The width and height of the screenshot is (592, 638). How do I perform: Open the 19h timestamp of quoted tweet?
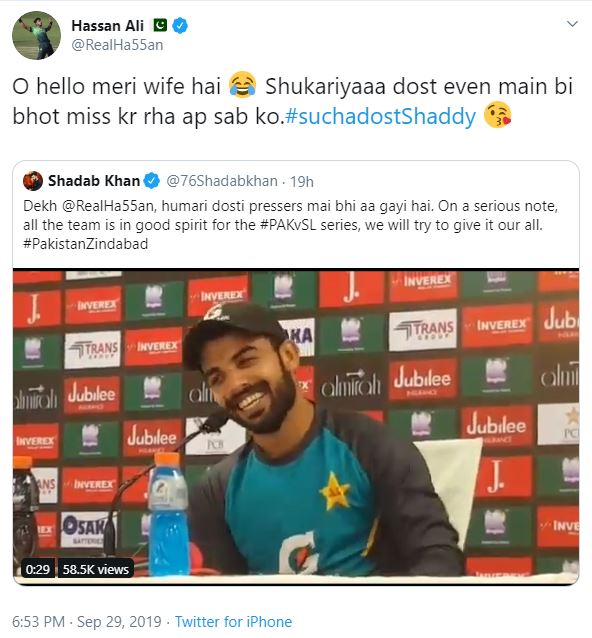point(301,181)
